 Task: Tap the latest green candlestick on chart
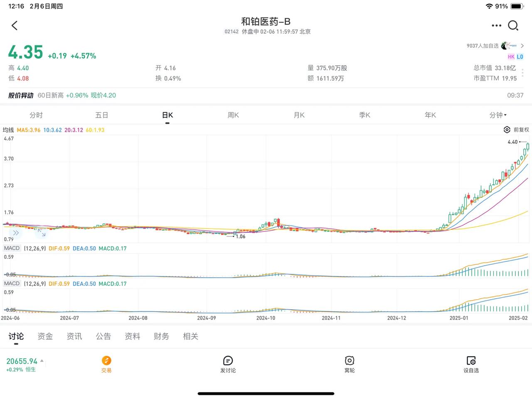(x=528, y=146)
